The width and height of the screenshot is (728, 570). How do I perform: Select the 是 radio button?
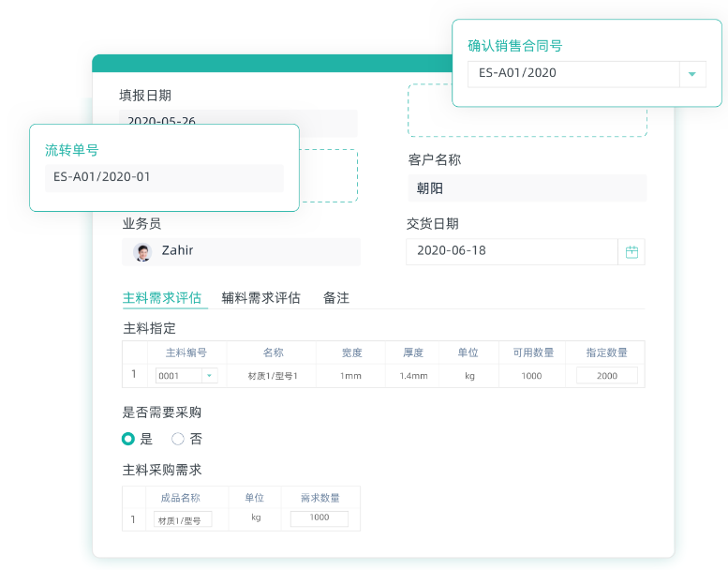click(128, 439)
